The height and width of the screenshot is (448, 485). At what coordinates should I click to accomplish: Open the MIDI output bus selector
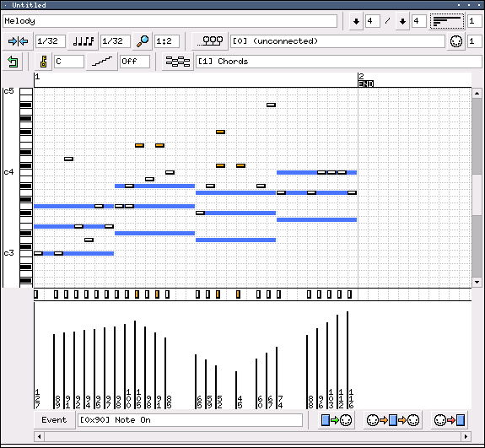(x=210, y=41)
